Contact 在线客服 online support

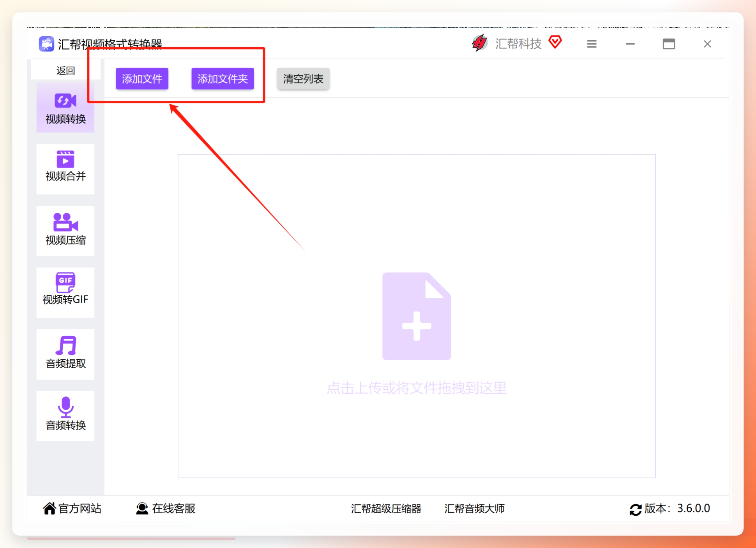point(166,508)
